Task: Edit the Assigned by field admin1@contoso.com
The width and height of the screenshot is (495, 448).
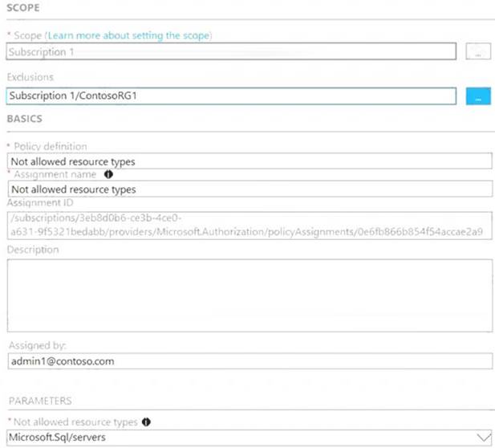Action: [250, 361]
